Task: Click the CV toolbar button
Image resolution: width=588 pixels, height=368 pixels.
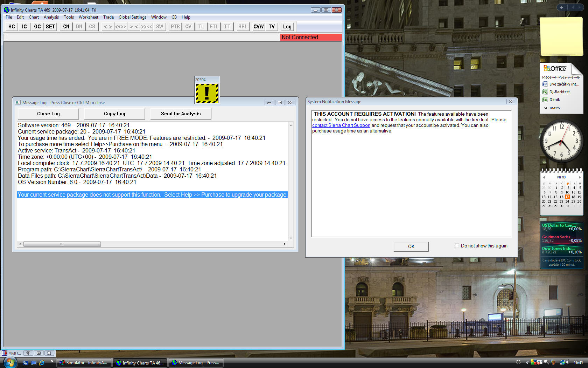Action: pyautogui.click(x=188, y=27)
